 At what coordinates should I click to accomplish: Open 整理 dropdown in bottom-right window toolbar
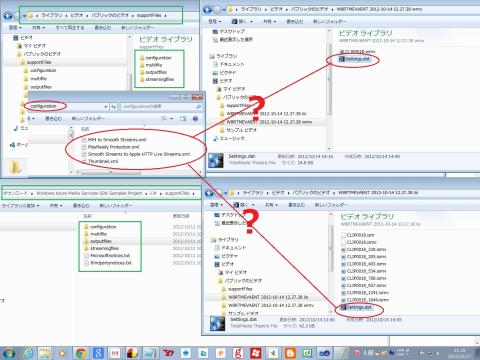[216, 205]
